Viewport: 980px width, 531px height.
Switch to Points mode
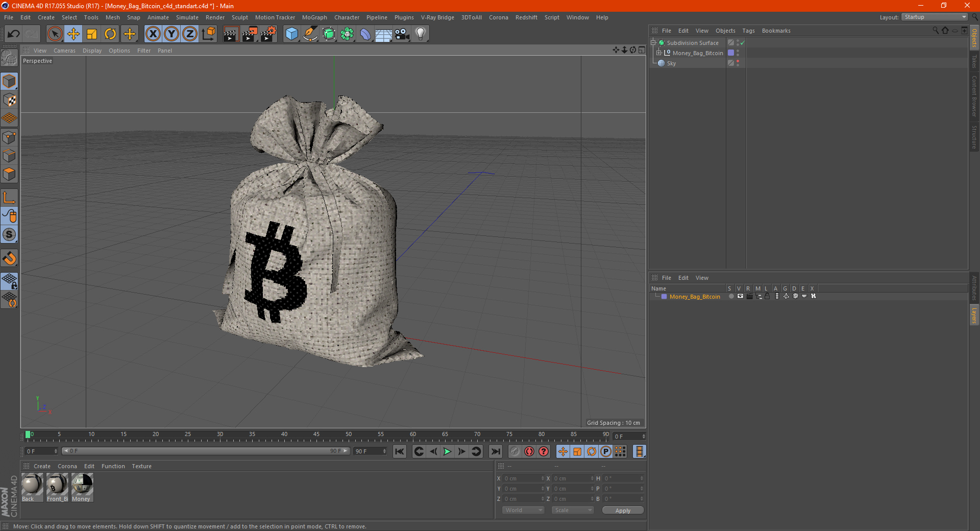tap(9, 137)
